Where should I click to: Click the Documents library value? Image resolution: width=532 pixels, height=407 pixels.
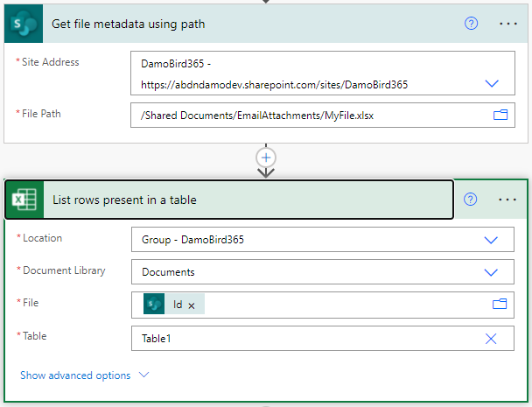click(168, 272)
